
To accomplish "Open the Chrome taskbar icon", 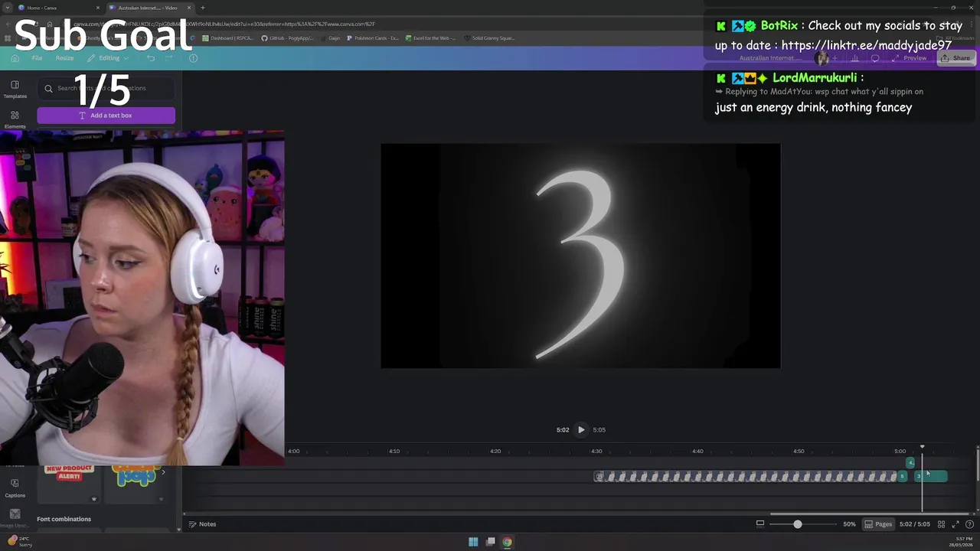I will pos(507,542).
